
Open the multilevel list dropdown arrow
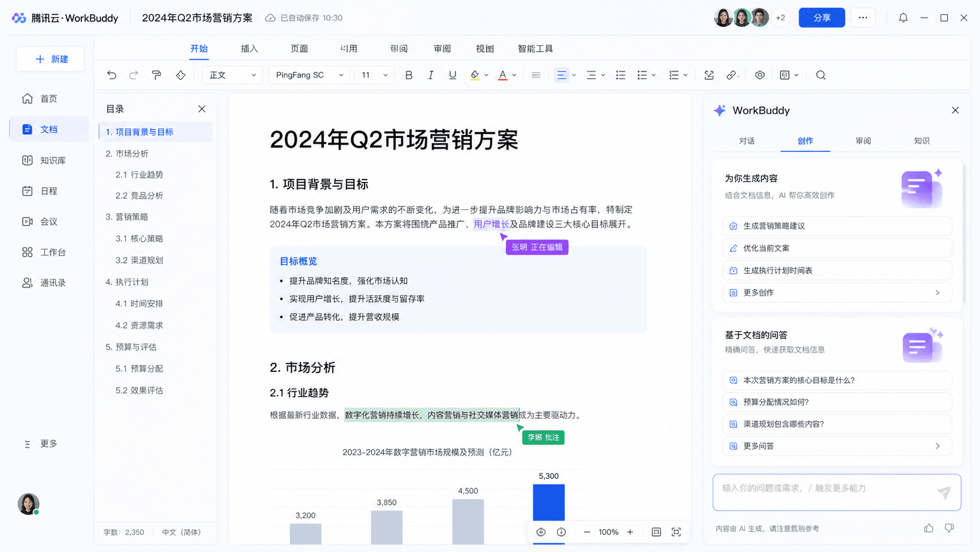685,75
